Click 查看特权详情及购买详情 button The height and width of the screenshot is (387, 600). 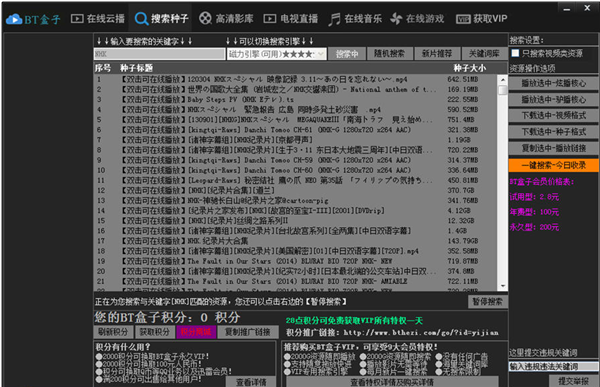pyautogui.click(x=392, y=382)
